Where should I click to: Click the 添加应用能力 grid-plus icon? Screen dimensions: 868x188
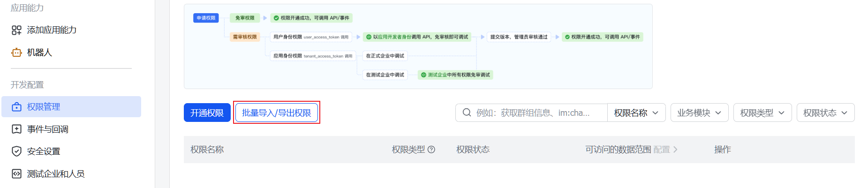[16, 30]
